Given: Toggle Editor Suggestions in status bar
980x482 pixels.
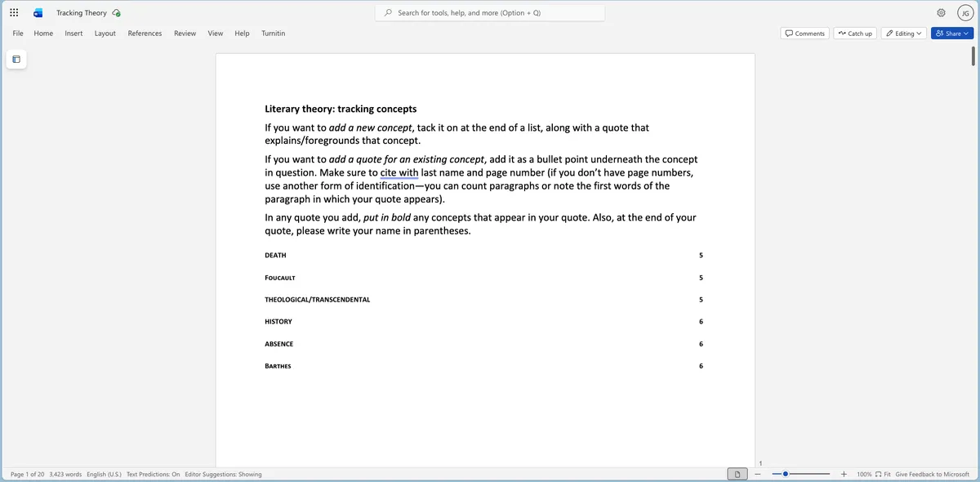Looking at the screenshot, I should click(223, 474).
